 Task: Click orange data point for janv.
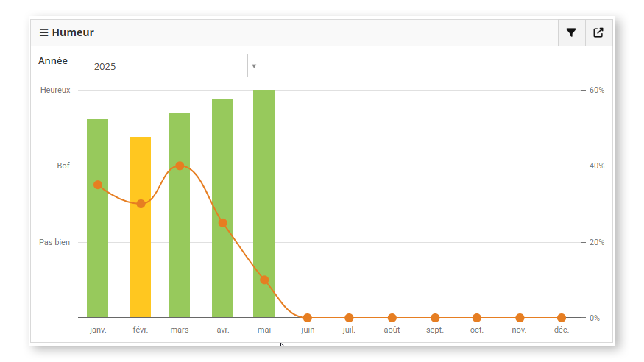[98, 185]
